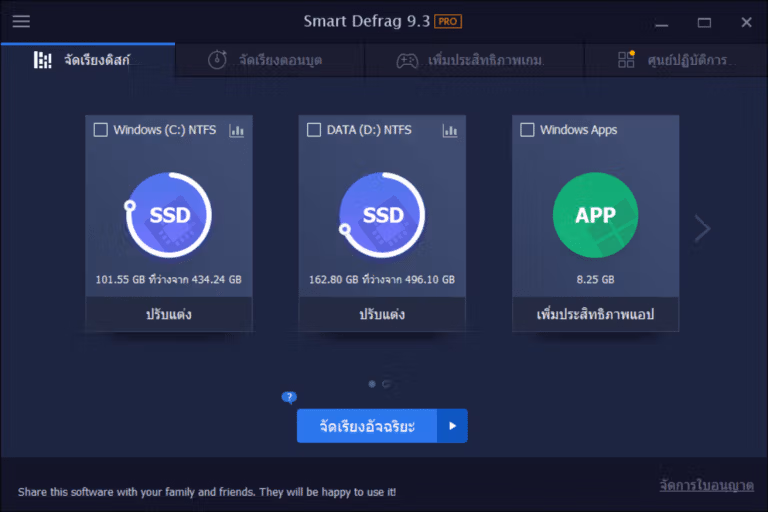Click the SSD circle on DATA (D:) card
This screenshot has height=512, width=768.
coord(382,215)
